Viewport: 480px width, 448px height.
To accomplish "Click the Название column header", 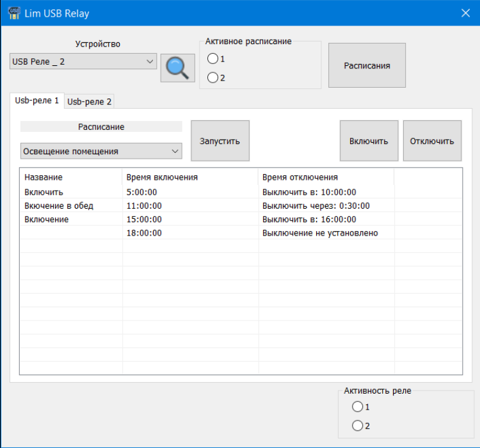I will (x=44, y=177).
